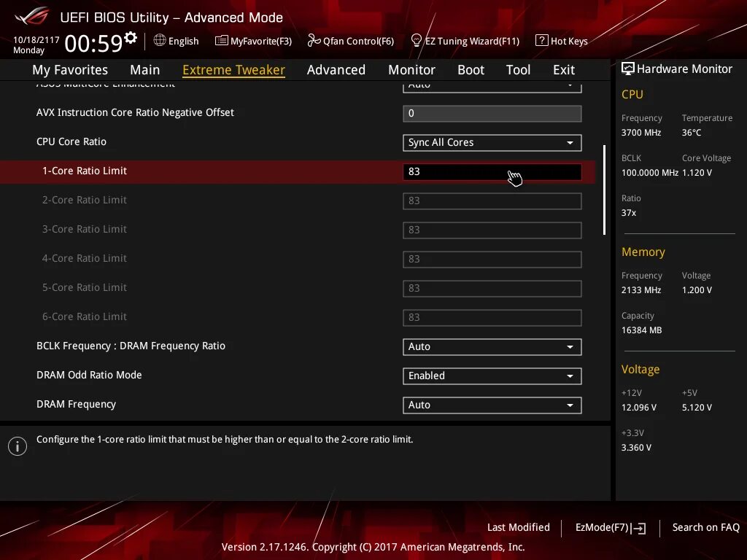747x560 pixels.
Task: Open Qfan Control fan icon
Action: click(314, 41)
